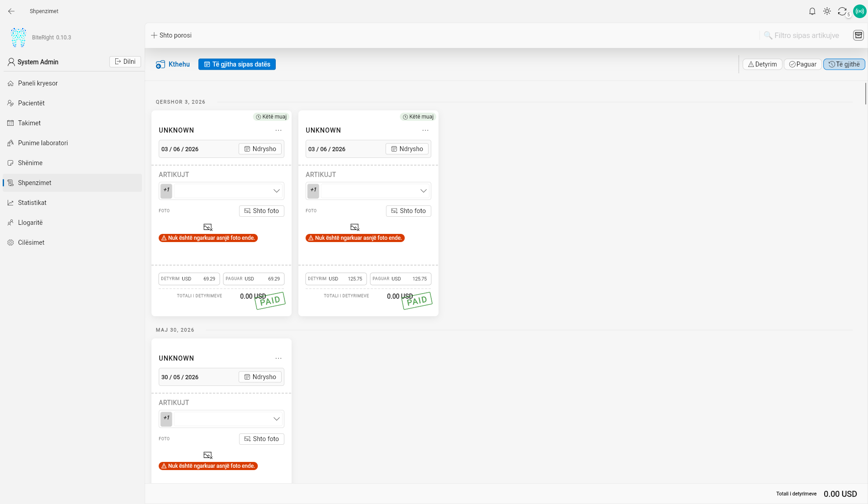Open the green broadcast status icon
868x504 pixels.
tap(859, 11)
